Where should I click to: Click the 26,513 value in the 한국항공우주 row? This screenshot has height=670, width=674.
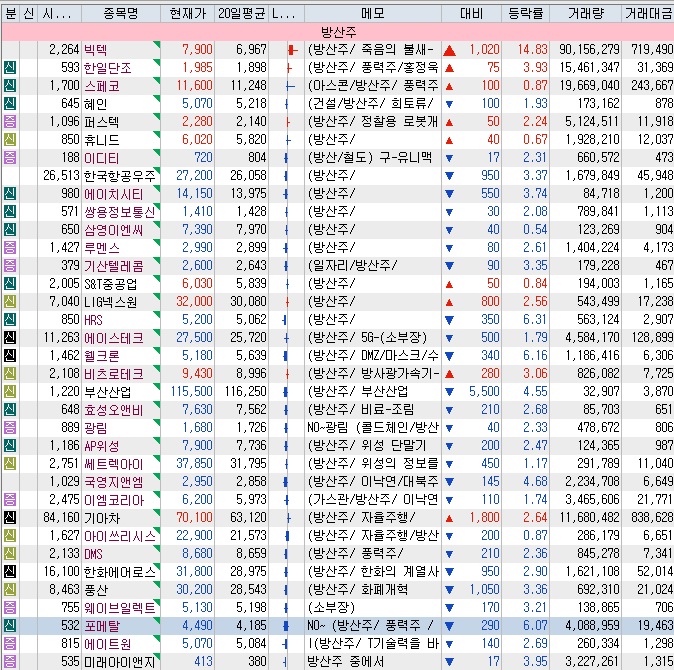point(61,175)
